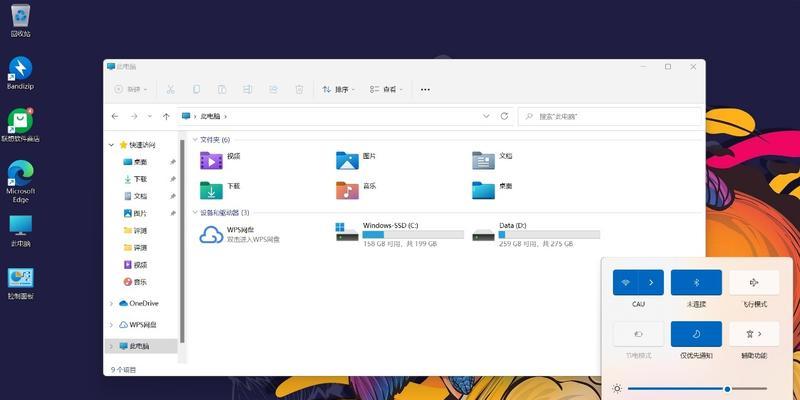Toggle Battery saver (节电模式) tile
800x400 pixels.
638,334
